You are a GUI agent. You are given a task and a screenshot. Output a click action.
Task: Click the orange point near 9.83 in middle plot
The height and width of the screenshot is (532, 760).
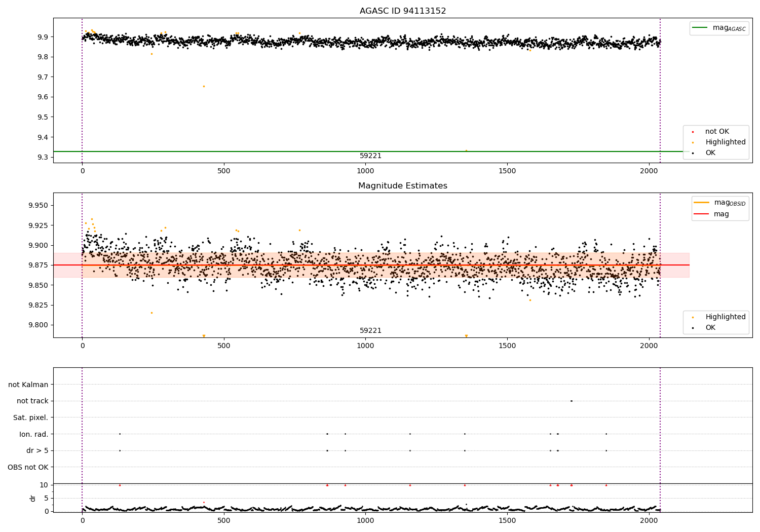pyautogui.click(x=530, y=300)
